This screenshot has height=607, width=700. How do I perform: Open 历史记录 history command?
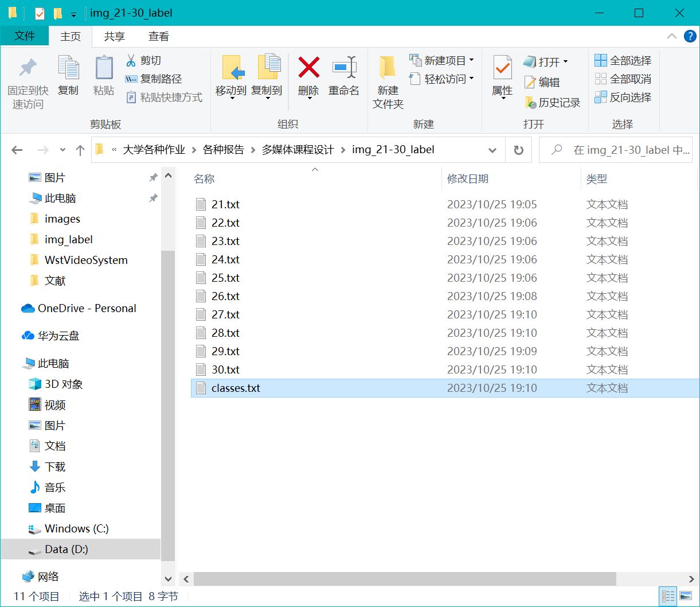pyautogui.click(x=553, y=103)
